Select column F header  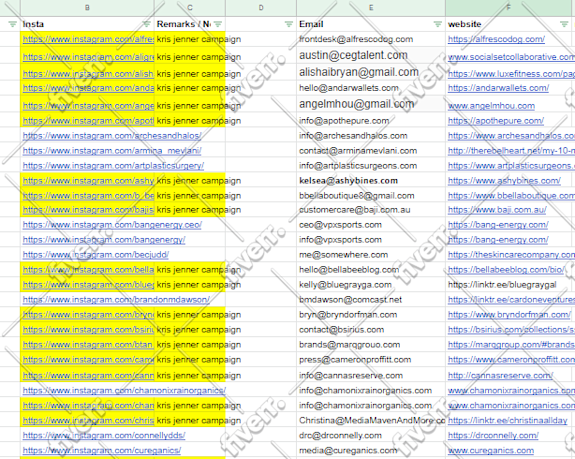[508, 8]
